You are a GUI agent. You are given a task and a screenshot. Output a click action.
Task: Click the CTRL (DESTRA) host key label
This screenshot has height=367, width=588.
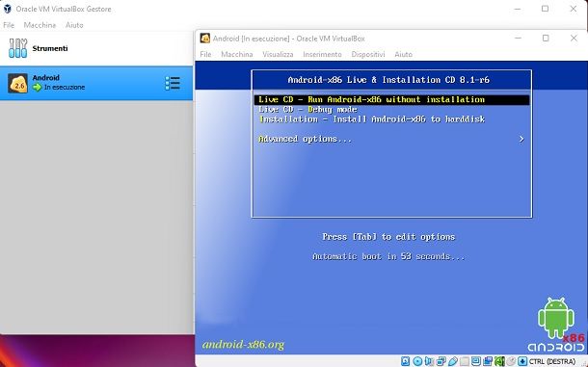tap(552, 361)
